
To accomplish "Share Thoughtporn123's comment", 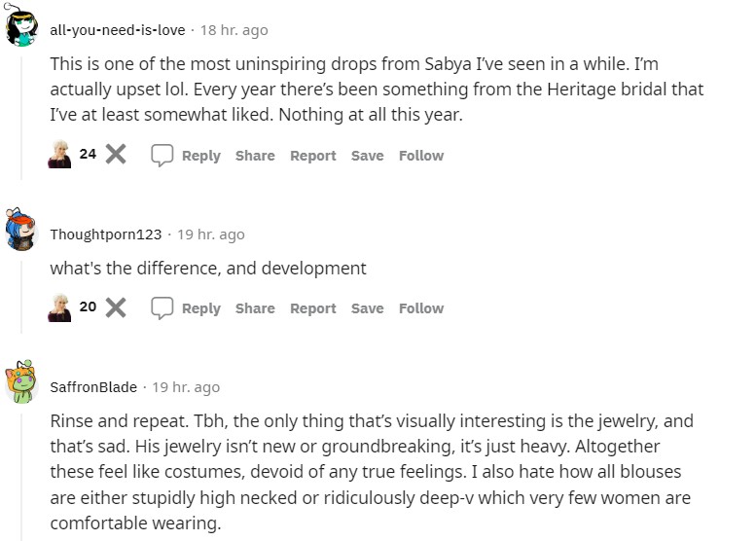I will (255, 308).
